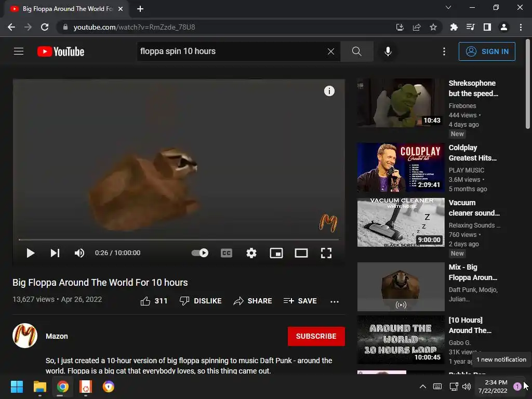Toggle Chrome side panel
Viewport: 532px width, 399px height.
pos(487,27)
